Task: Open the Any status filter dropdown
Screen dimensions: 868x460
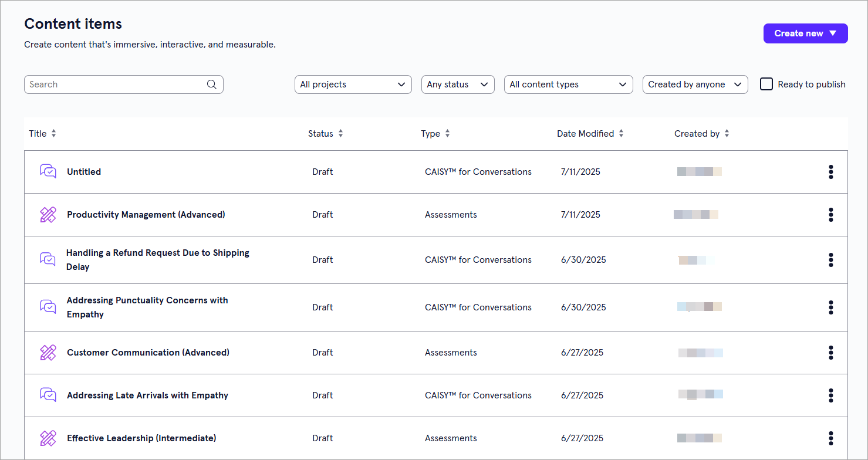Action: click(458, 84)
